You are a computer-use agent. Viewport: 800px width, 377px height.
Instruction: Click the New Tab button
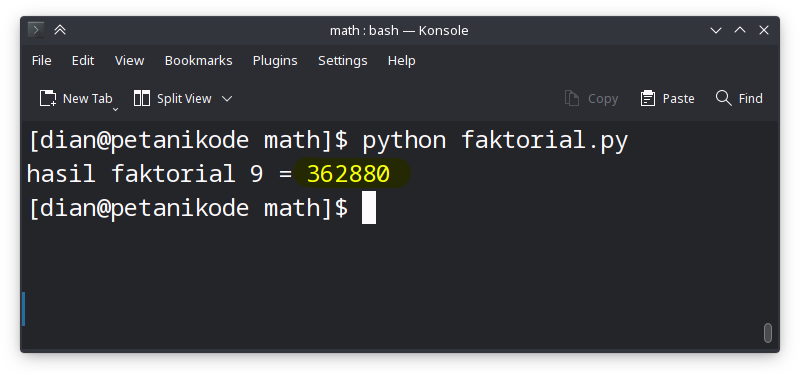click(x=76, y=98)
